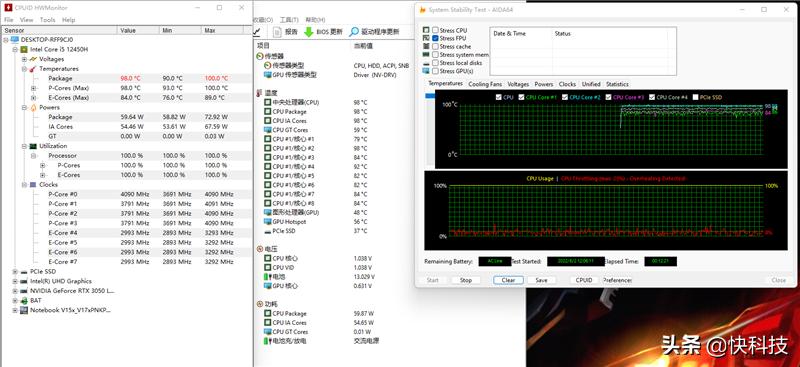Click the Value column header in HWMonitor
The height and width of the screenshot is (367, 800).
tap(138, 31)
